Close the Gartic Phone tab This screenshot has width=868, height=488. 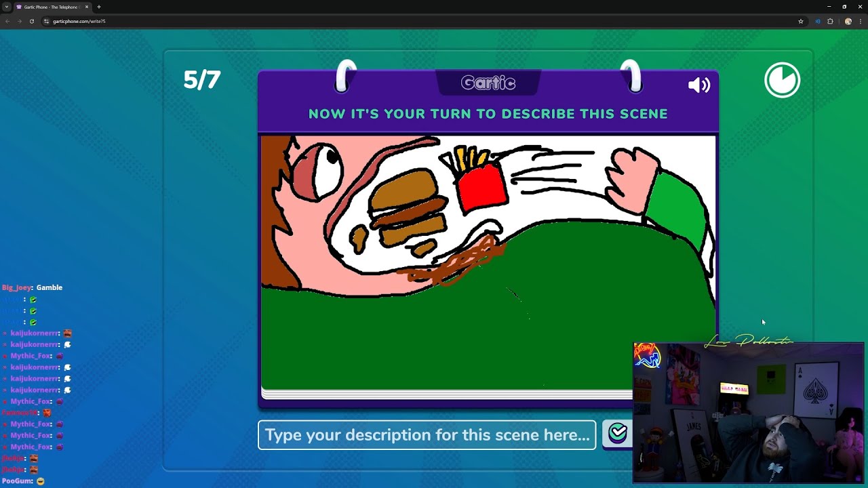[x=87, y=7]
